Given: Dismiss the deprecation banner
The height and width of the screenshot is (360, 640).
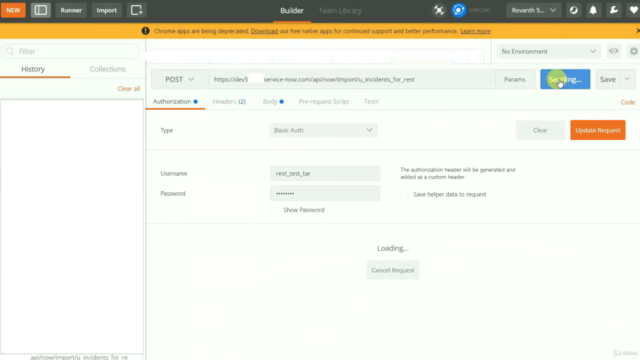Looking at the screenshot, I should coord(638,31).
